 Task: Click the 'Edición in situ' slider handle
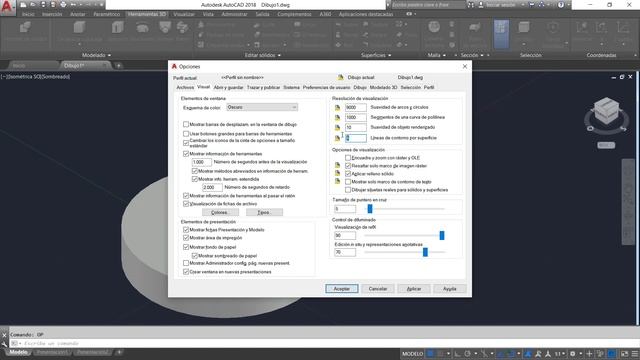(x=425, y=252)
